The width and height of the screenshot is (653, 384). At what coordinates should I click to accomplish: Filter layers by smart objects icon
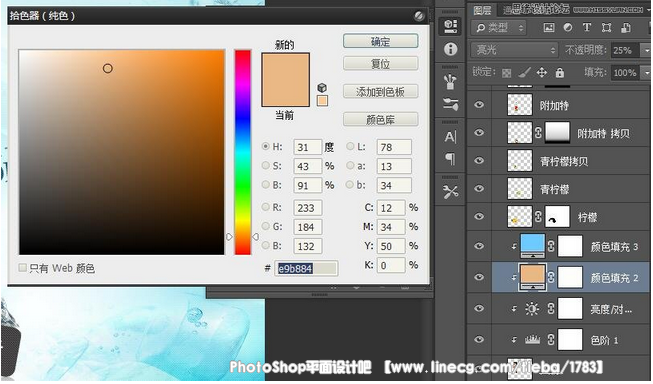tap(626, 28)
